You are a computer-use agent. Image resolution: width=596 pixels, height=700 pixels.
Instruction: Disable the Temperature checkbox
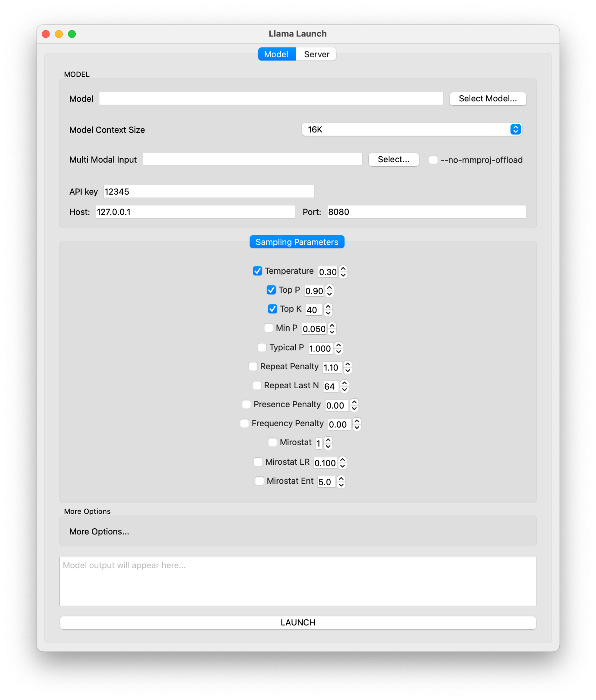pyautogui.click(x=258, y=271)
